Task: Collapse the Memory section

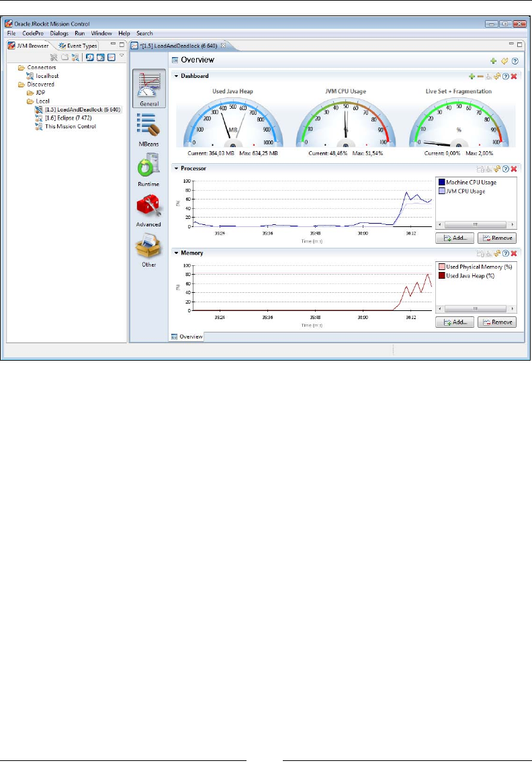Action: [x=176, y=253]
